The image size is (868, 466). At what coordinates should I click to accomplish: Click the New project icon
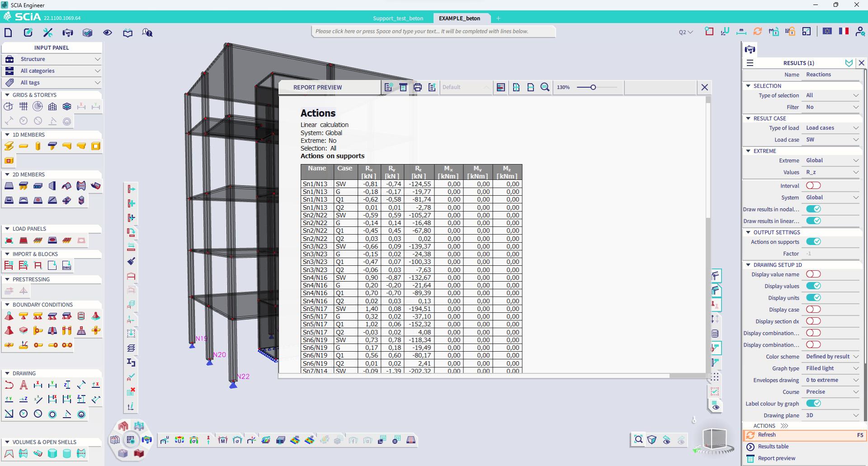click(8, 33)
